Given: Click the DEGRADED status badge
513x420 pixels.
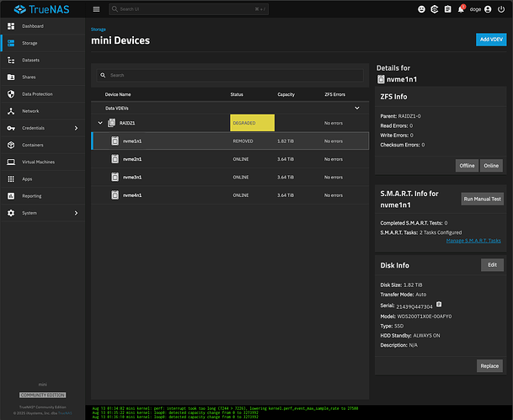Looking at the screenshot, I should tap(252, 123).
